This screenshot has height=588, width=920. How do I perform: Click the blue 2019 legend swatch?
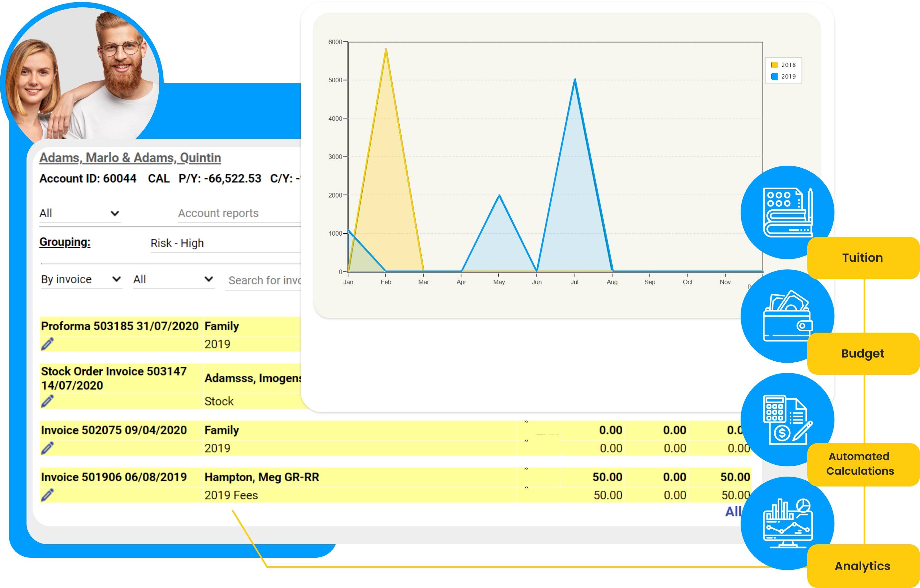[x=774, y=76]
